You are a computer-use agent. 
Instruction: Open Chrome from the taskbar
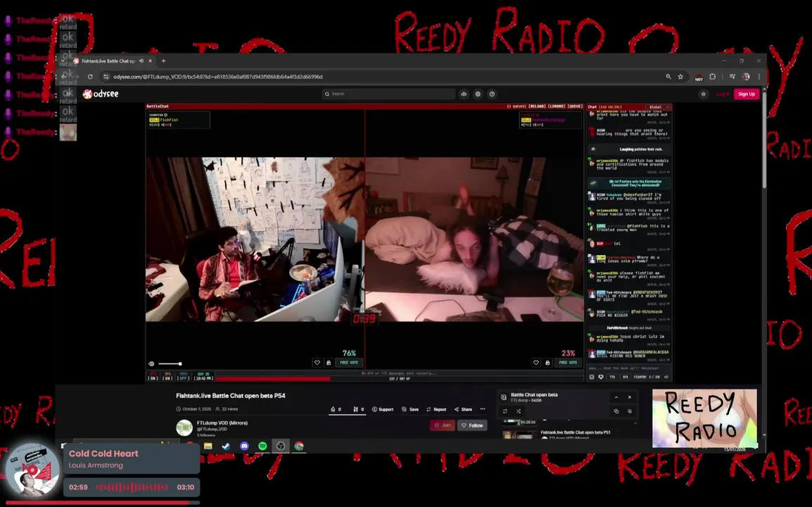(299, 446)
